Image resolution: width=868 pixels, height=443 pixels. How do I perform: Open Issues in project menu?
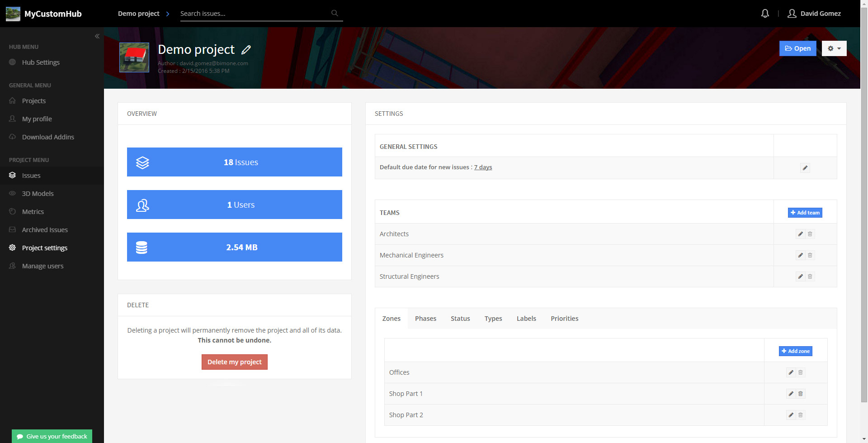(x=52, y=176)
